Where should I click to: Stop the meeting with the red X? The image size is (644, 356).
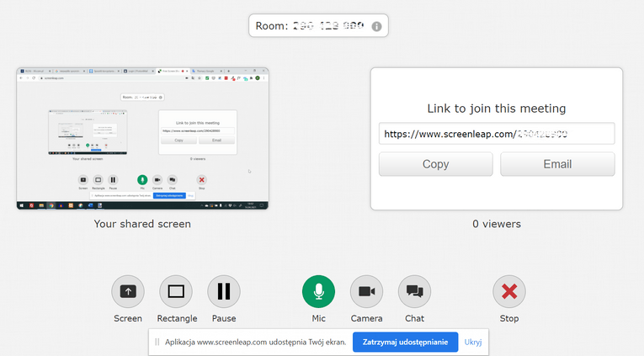508,292
